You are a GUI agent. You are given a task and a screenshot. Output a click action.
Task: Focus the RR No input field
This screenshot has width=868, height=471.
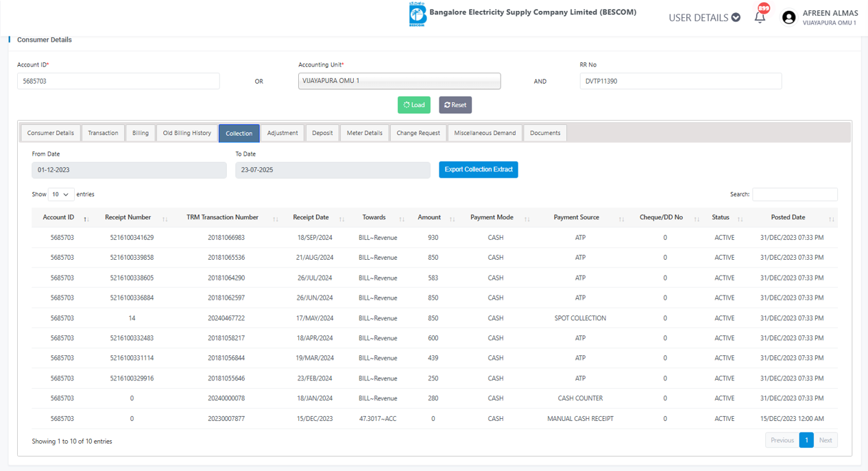[x=681, y=81]
